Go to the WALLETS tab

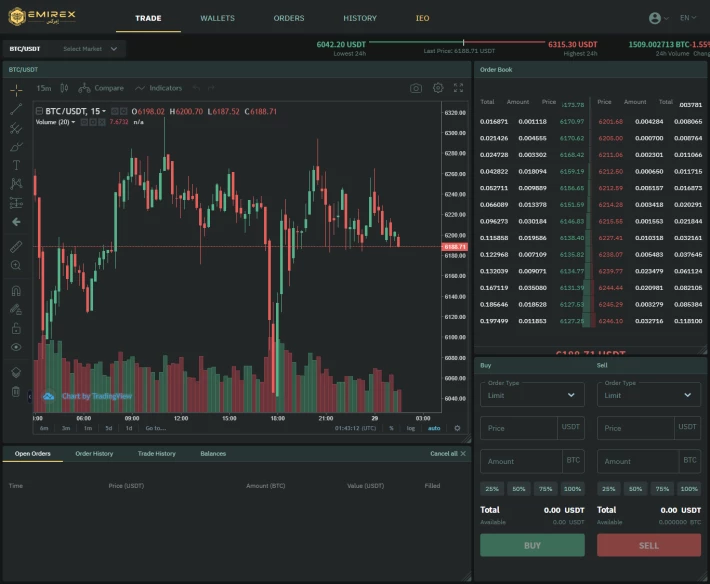[x=217, y=19]
